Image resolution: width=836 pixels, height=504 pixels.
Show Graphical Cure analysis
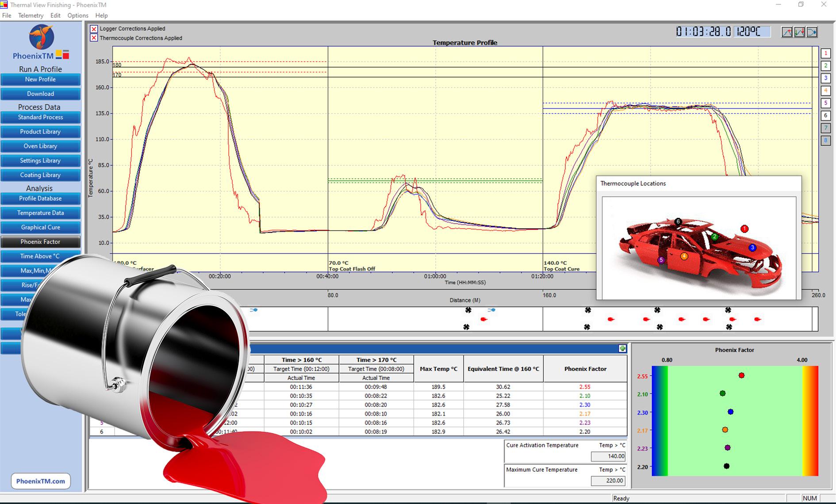(40, 228)
